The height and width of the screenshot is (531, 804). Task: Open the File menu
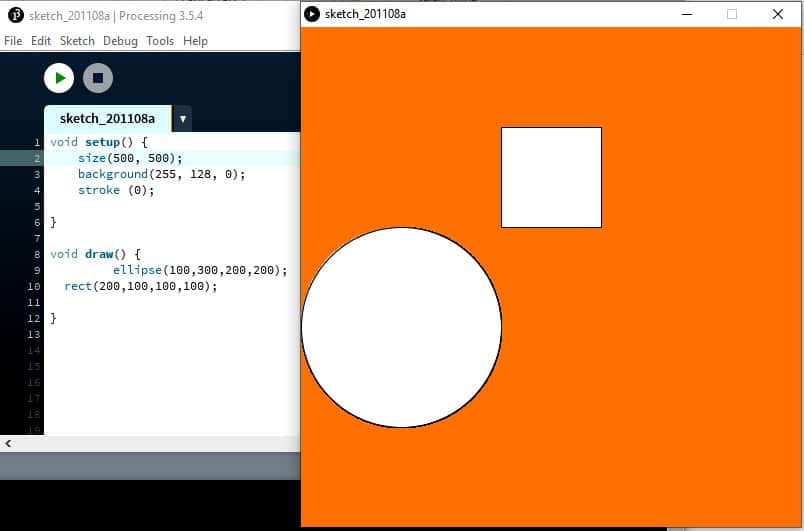click(13, 41)
